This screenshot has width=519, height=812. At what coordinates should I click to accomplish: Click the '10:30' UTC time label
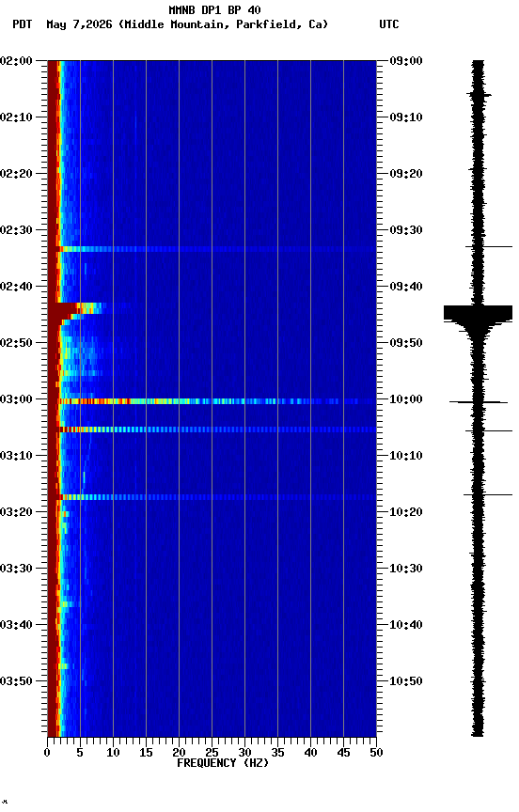[406, 569]
